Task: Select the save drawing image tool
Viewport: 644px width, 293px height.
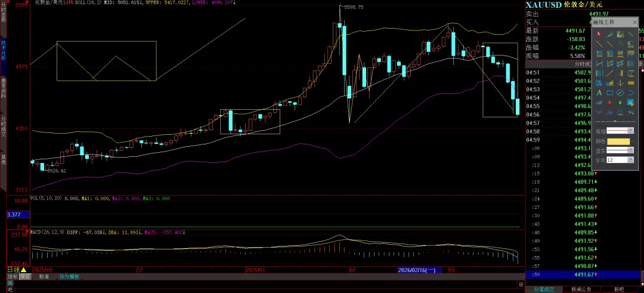Action: pos(631,103)
